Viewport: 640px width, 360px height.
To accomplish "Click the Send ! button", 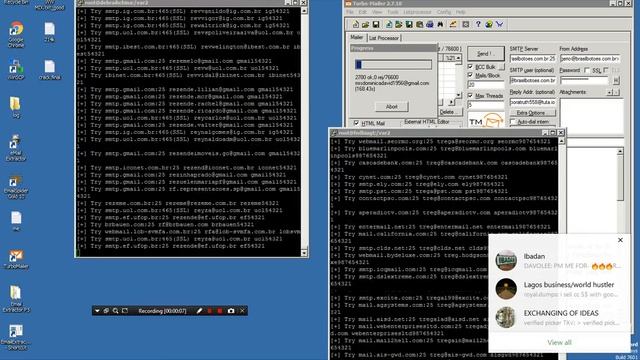I will [485, 53].
